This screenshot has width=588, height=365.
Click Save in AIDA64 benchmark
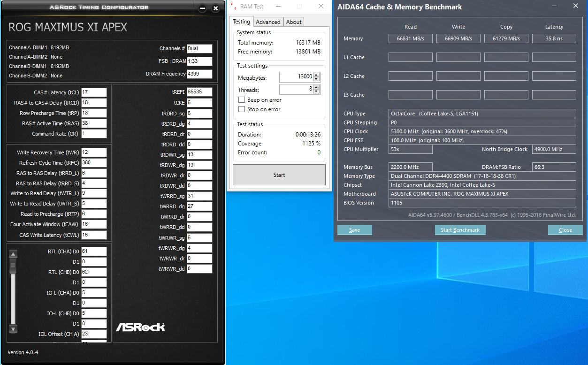pos(355,230)
